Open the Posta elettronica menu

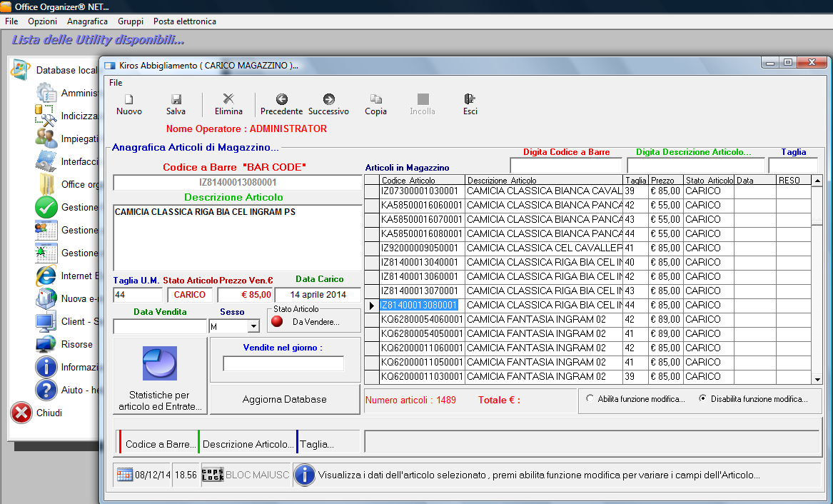coord(185,21)
